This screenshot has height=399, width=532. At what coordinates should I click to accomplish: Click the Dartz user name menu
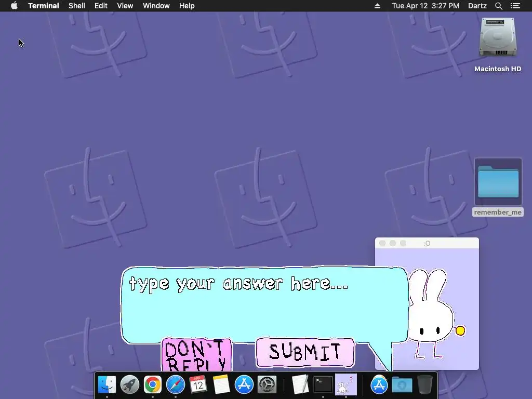pyautogui.click(x=477, y=6)
